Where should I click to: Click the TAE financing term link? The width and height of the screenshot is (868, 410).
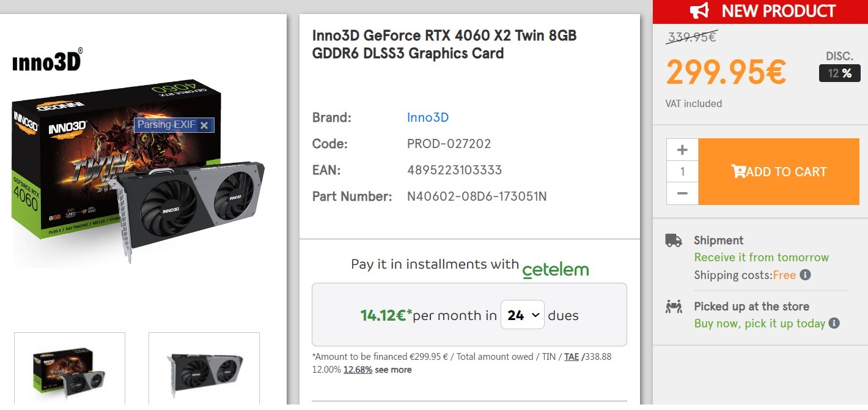(572, 357)
